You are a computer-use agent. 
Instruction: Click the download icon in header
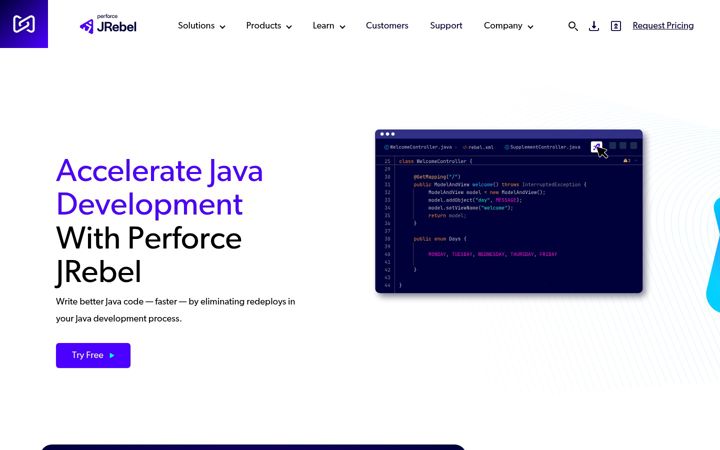[x=594, y=26]
